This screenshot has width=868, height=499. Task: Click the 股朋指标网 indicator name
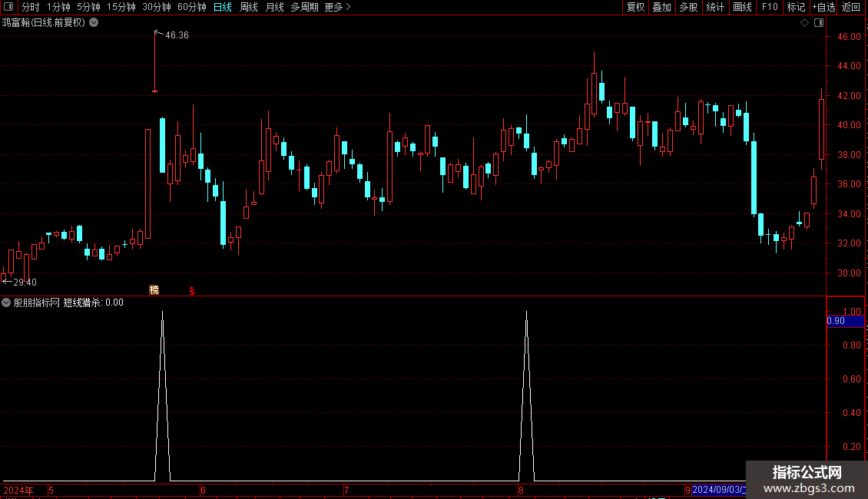point(37,302)
